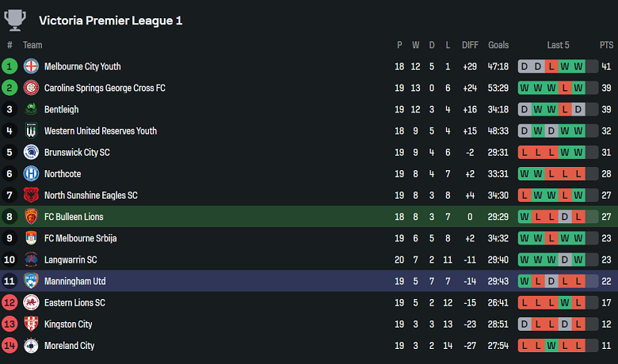
Task: Click the trophy icon beside league title
Action: pos(16,19)
